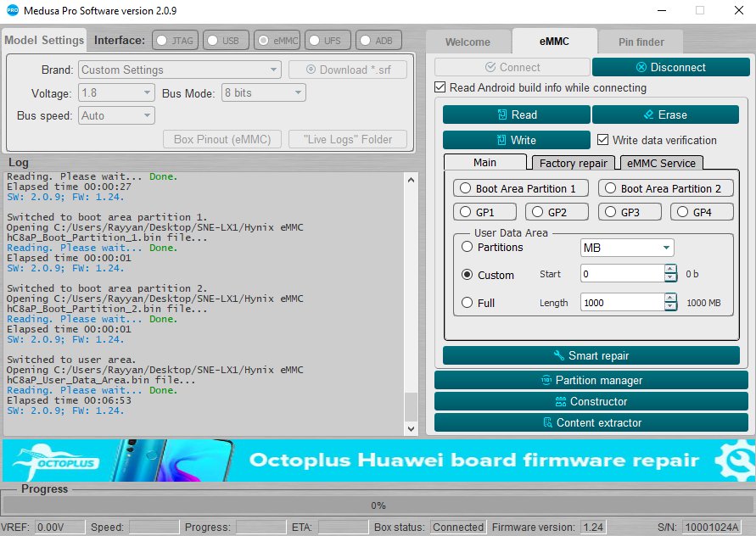The image size is (756, 536).
Task: Select GP3 partition radio
Action: 630,212
